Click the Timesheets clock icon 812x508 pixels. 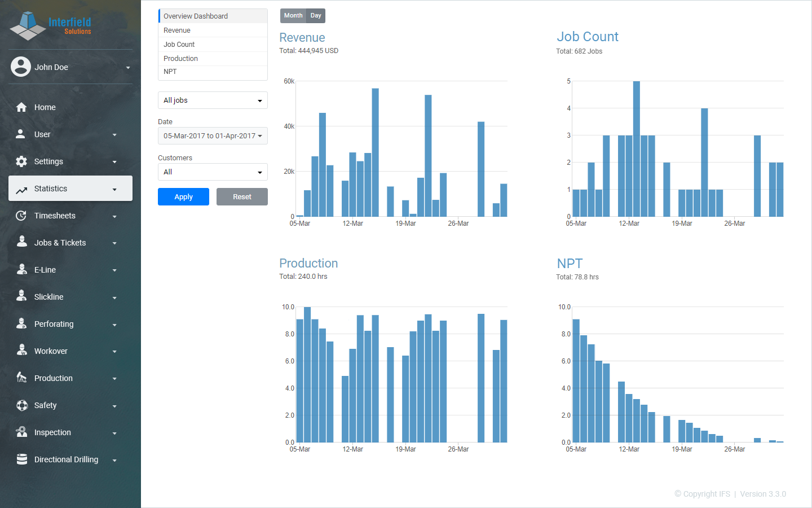(21, 216)
